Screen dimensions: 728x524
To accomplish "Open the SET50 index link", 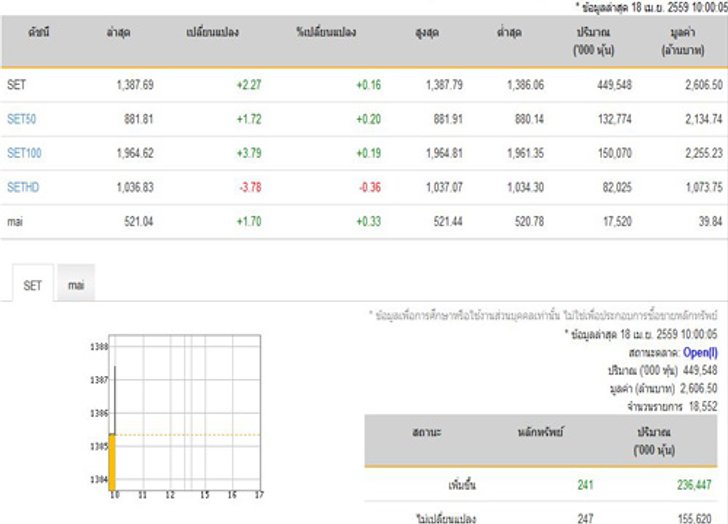I will click(x=21, y=119).
